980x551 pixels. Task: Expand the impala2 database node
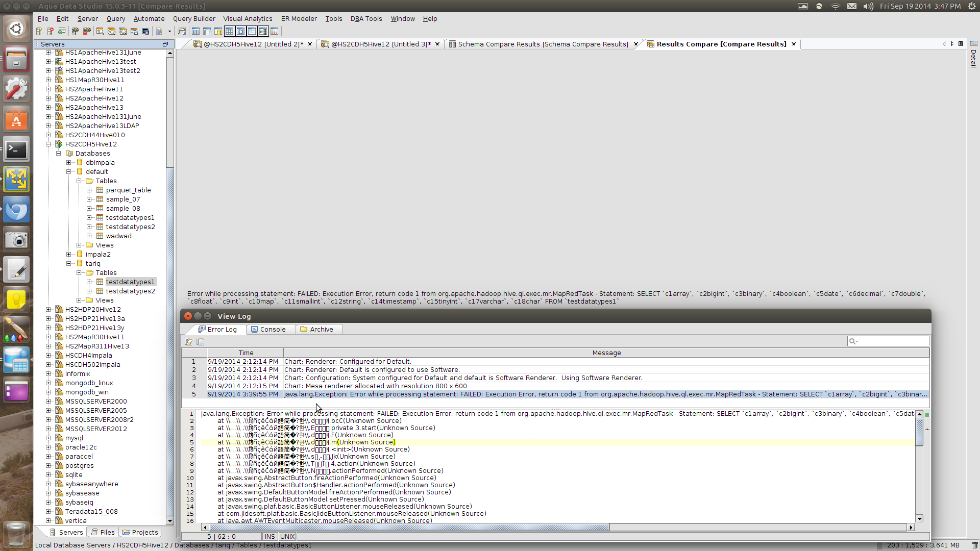click(x=69, y=255)
